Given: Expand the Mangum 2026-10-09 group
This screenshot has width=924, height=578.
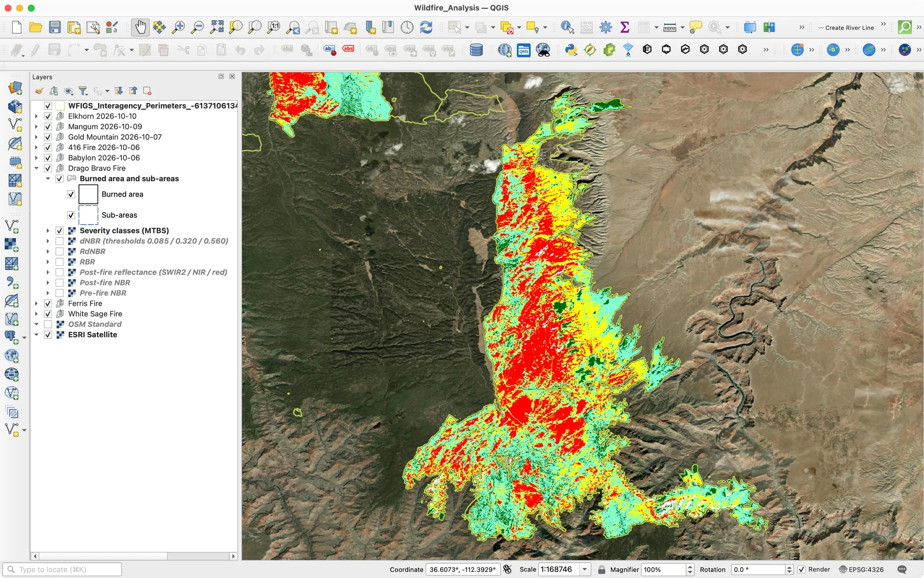Looking at the screenshot, I should [37, 126].
